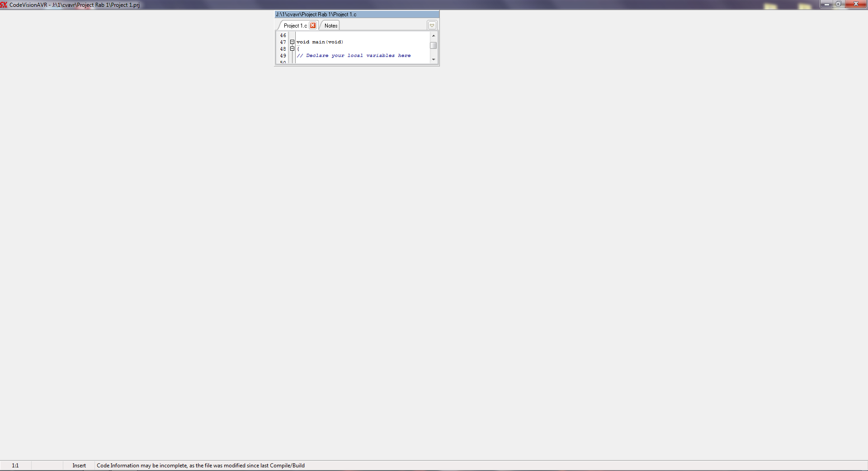
Task: Click the 'Code Information may be incomplete' status message
Action: [x=201, y=466]
